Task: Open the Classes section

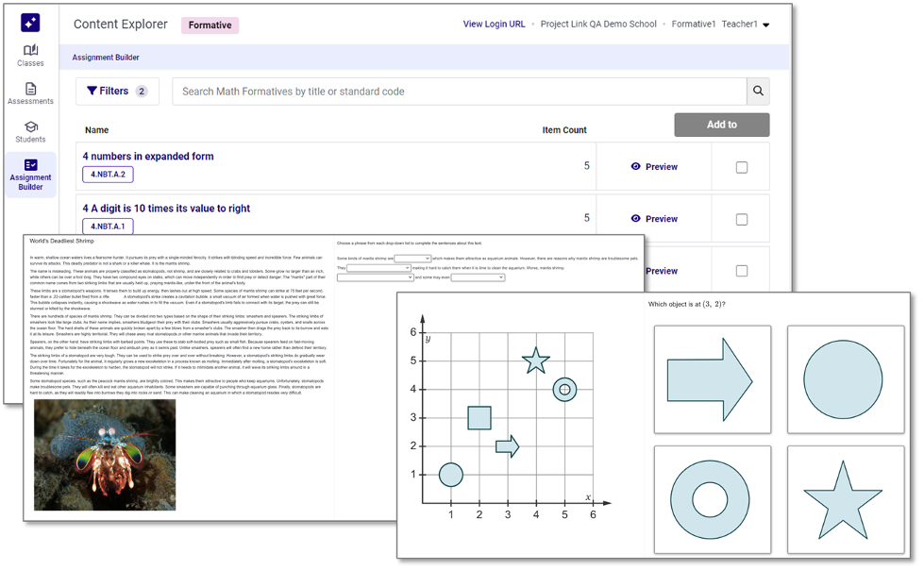Action: click(30, 56)
